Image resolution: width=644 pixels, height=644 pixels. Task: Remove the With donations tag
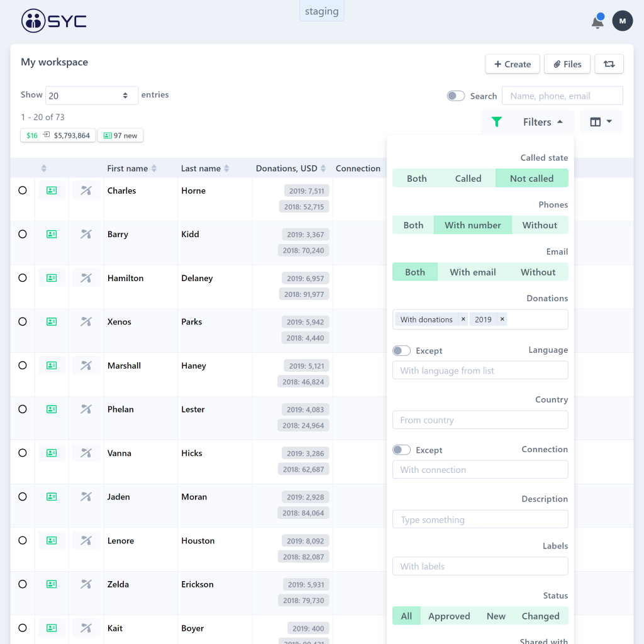(x=463, y=319)
